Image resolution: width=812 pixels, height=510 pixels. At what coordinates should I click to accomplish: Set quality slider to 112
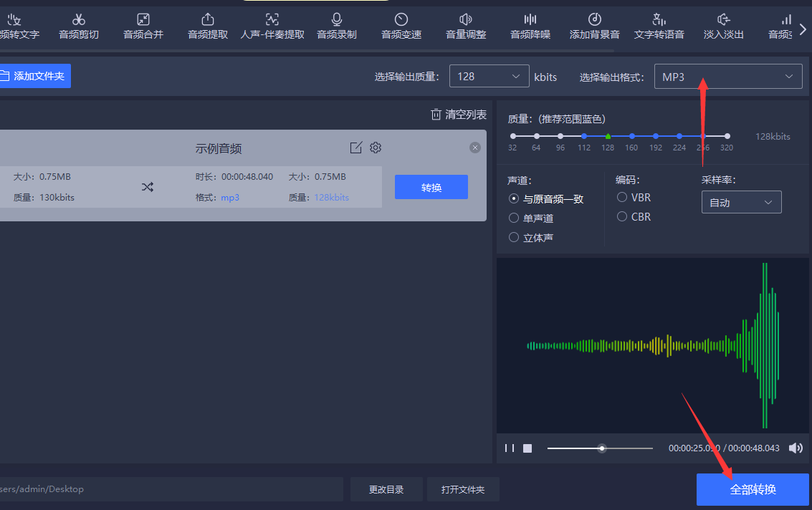[584, 136]
